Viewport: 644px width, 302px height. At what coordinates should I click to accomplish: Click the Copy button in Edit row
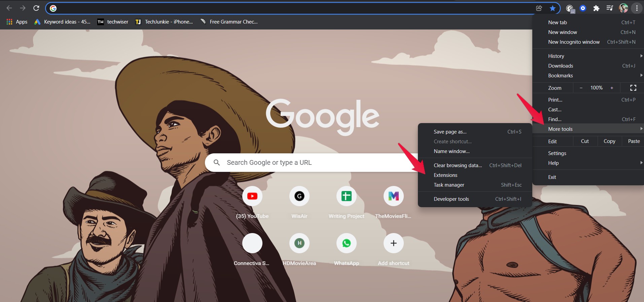coord(609,141)
